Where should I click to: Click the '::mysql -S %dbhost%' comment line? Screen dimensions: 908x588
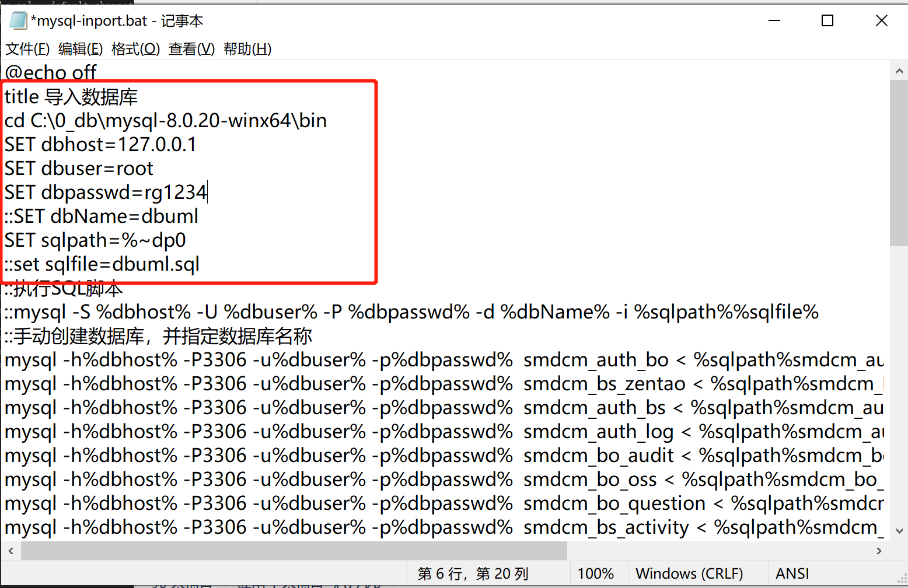tap(411, 311)
